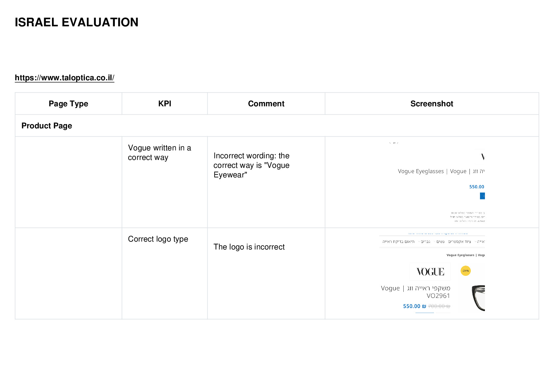Click the 'Vogue written in a correct way' cell
Viewport: 554px width, 392px height.
(165, 182)
